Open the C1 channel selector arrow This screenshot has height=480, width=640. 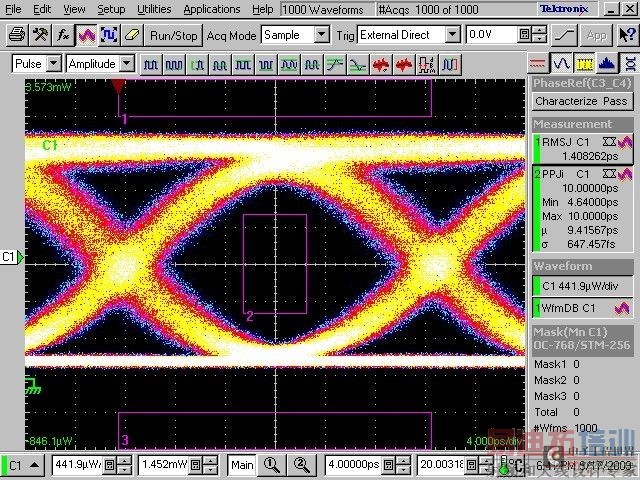(x=35, y=465)
